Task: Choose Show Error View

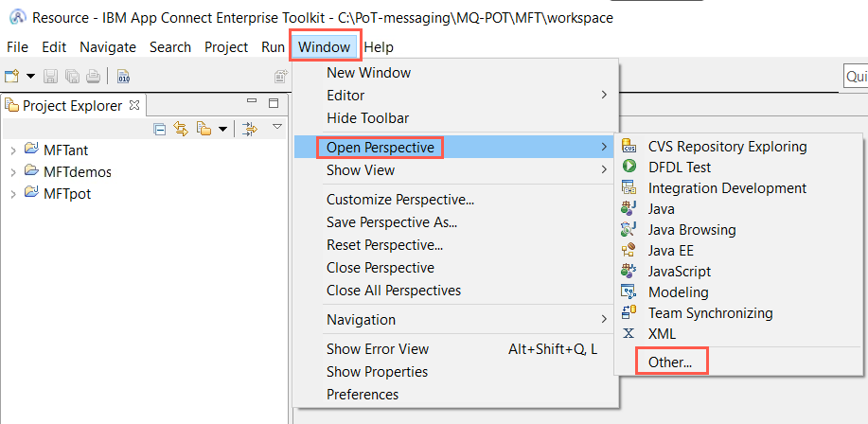Action: pyautogui.click(x=455, y=348)
